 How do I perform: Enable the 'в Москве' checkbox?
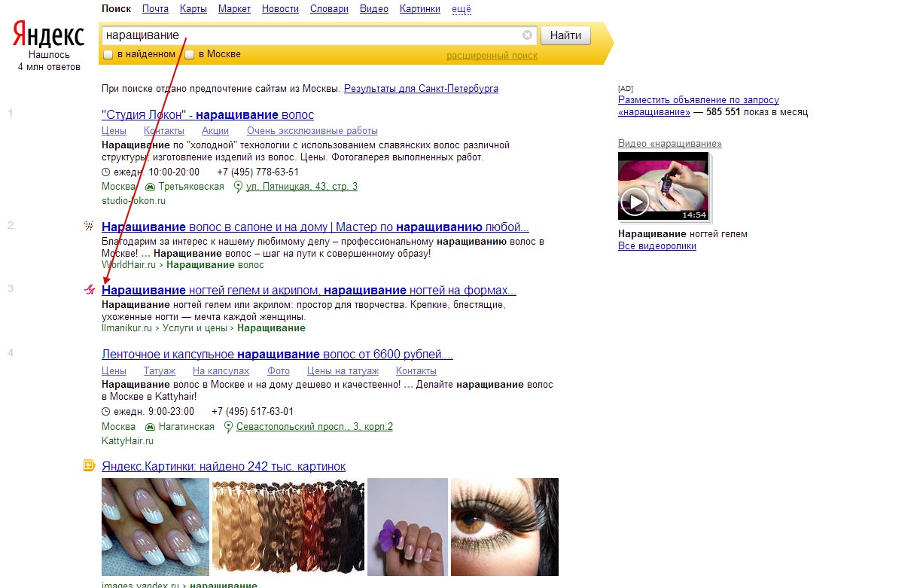coord(190,54)
